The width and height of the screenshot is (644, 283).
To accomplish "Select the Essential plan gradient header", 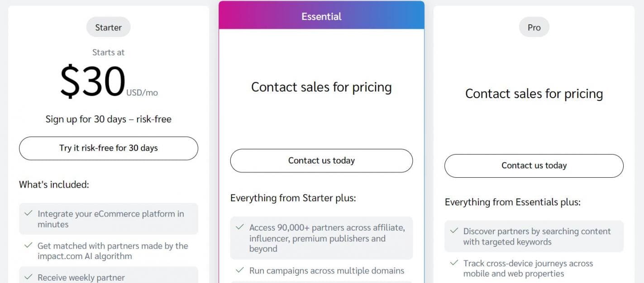I will click(321, 16).
